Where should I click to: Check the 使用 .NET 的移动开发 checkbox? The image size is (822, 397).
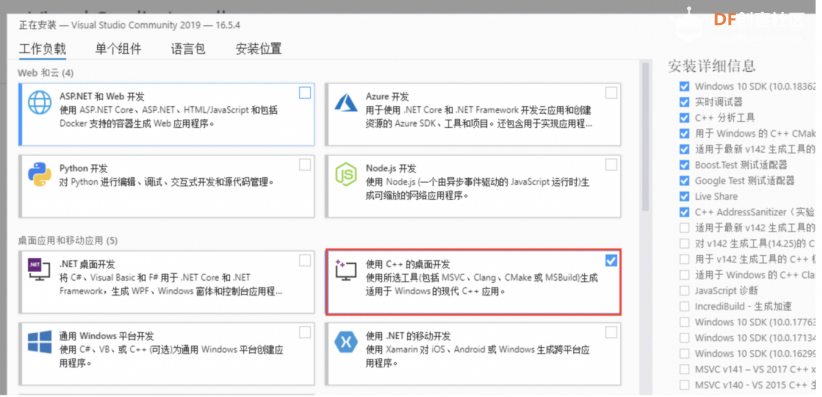point(611,332)
